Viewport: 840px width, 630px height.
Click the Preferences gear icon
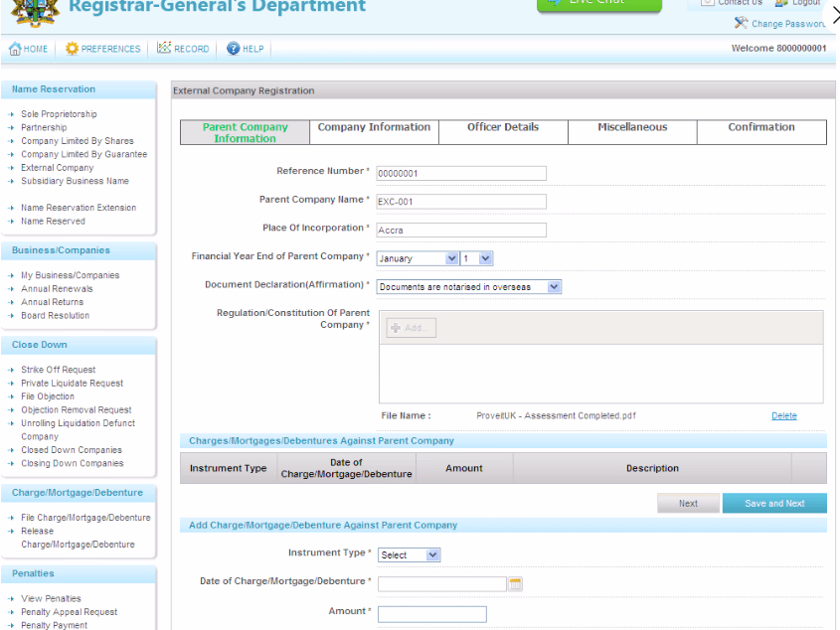(72, 49)
